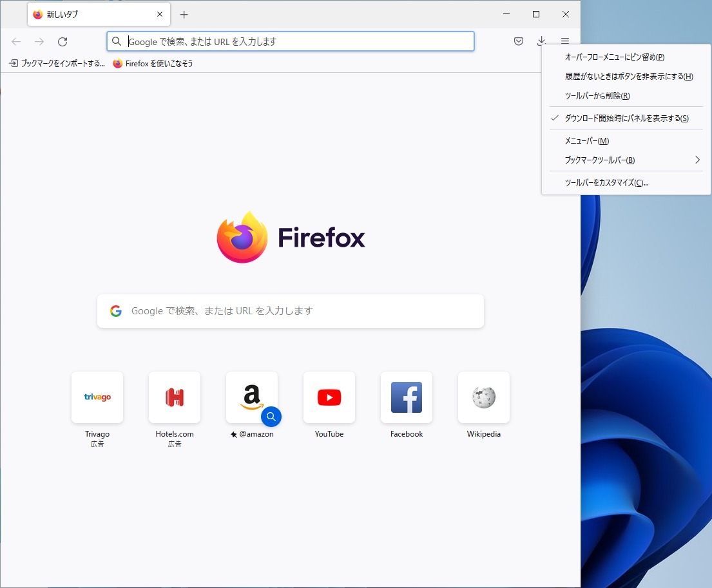
Task: Focus the URL address bar field
Action: click(x=291, y=42)
